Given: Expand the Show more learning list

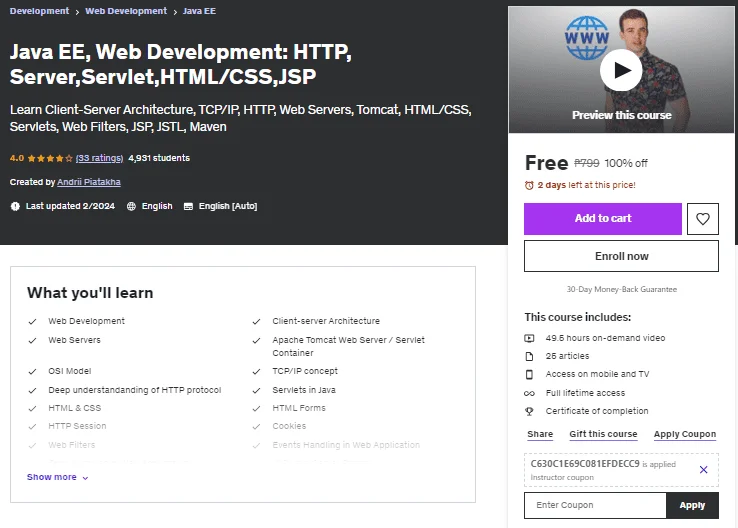Looking at the screenshot, I should point(57,477).
